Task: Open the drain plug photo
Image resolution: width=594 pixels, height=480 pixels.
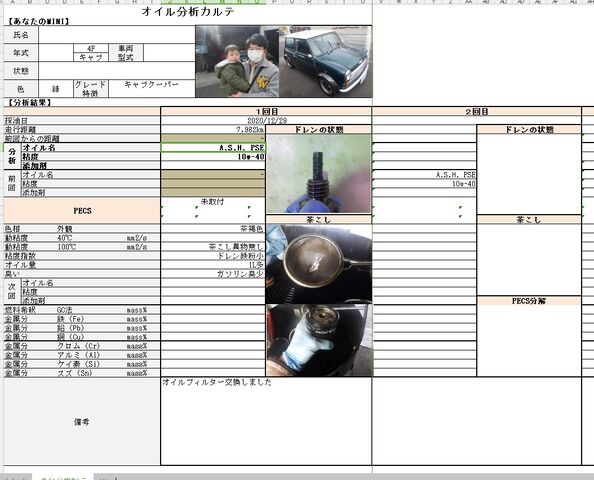Action: 319,174
